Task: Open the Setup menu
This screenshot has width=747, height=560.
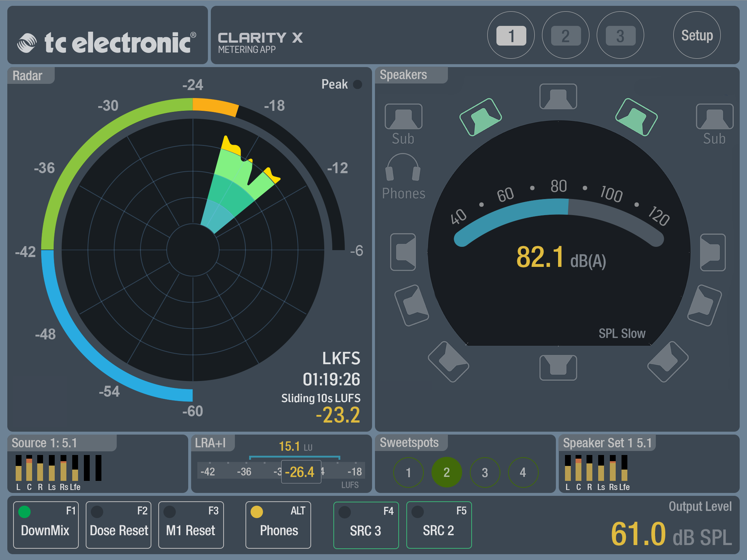Action: pyautogui.click(x=697, y=35)
